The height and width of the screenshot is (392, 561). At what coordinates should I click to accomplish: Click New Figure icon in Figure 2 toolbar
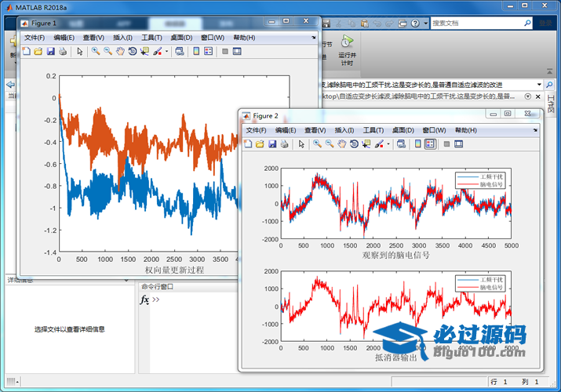[248, 144]
